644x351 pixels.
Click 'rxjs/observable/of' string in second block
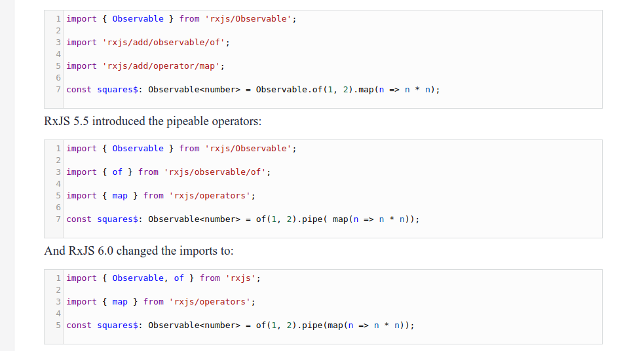coord(215,172)
